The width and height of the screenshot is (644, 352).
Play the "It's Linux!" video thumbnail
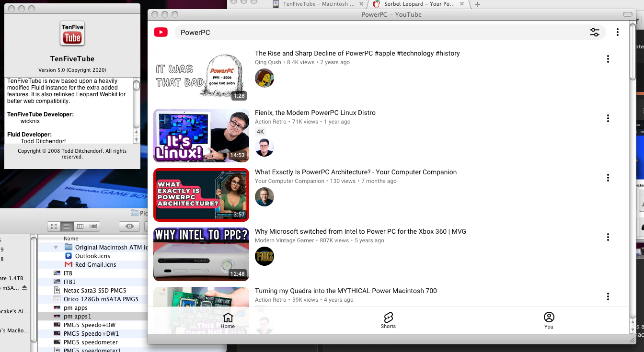click(x=201, y=136)
